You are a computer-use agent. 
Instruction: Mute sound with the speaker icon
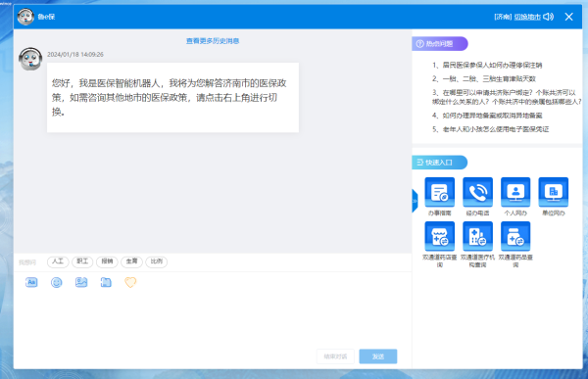coord(548,17)
